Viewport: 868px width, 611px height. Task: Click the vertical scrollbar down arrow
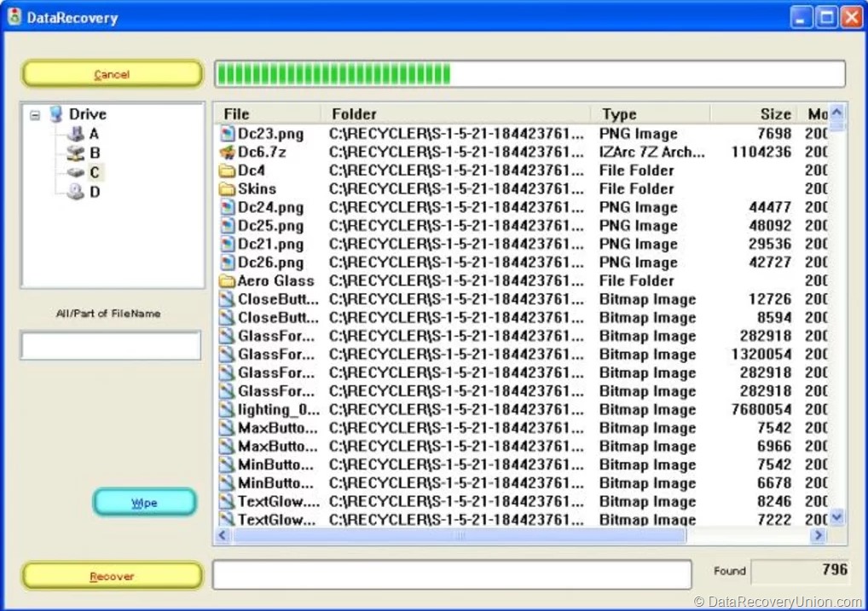click(837, 517)
